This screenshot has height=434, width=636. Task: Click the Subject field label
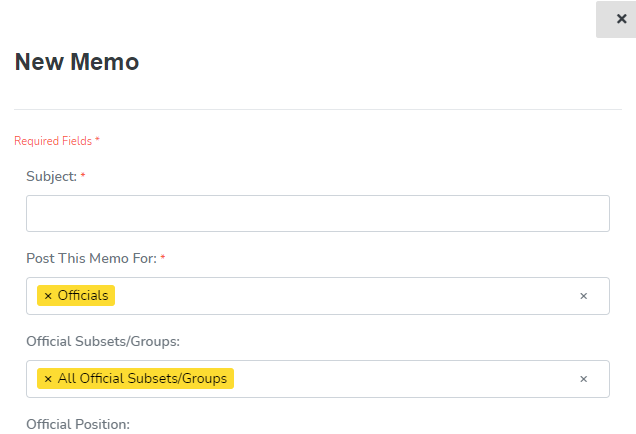[x=51, y=176]
